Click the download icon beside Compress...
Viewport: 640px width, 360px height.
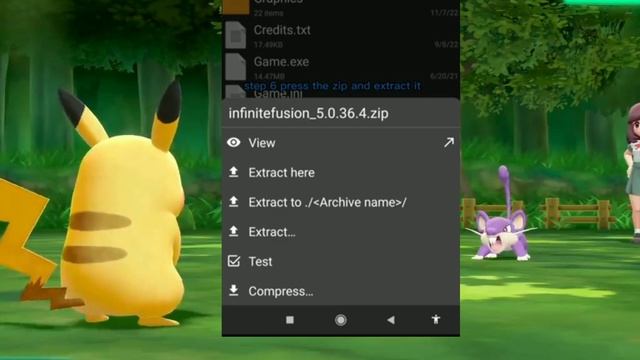point(233,290)
